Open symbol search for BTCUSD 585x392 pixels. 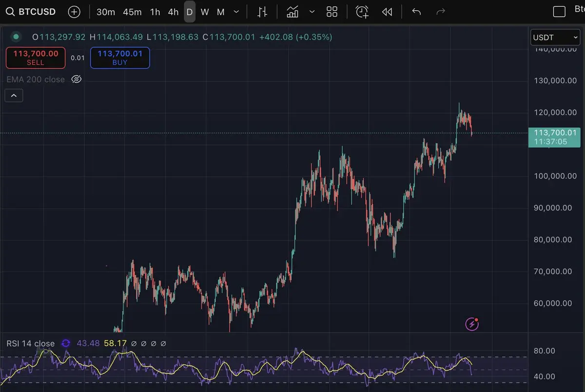point(30,12)
